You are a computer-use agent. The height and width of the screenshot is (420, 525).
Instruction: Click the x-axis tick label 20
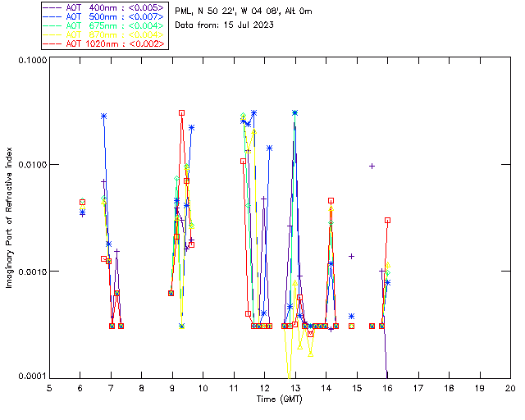pos(510,388)
